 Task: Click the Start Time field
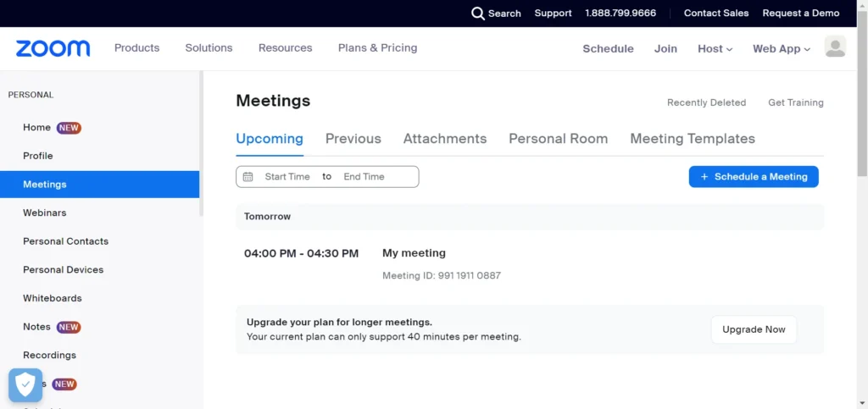[287, 177]
